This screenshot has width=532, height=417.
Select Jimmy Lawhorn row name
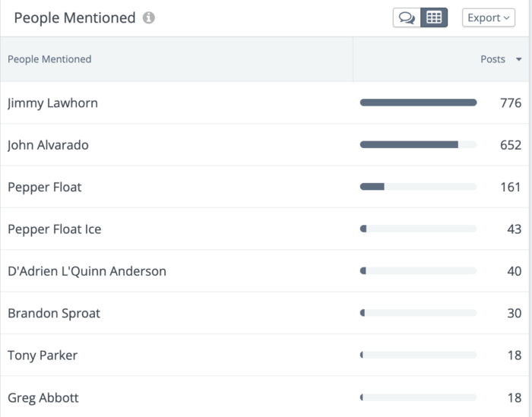(52, 103)
